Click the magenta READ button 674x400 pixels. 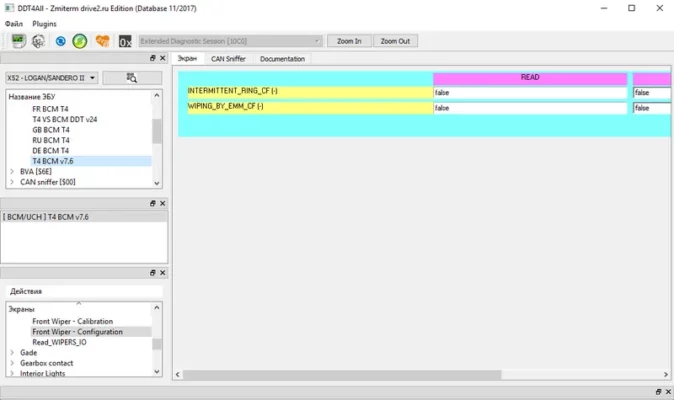pos(530,78)
